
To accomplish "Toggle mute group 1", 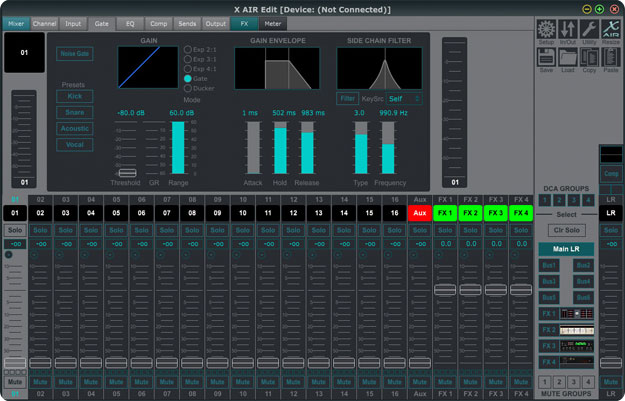I will click(545, 382).
